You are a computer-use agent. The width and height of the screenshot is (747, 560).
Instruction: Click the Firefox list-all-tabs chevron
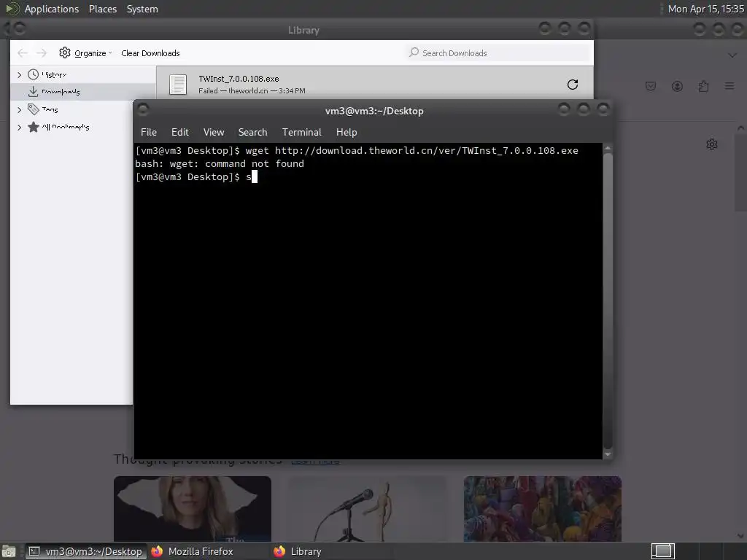click(x=732, y=55)
